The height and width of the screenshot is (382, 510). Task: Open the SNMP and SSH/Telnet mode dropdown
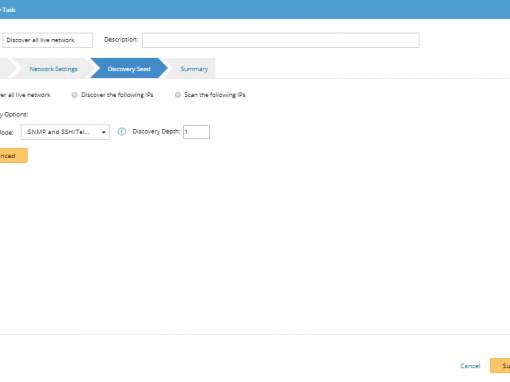[65, 132]
